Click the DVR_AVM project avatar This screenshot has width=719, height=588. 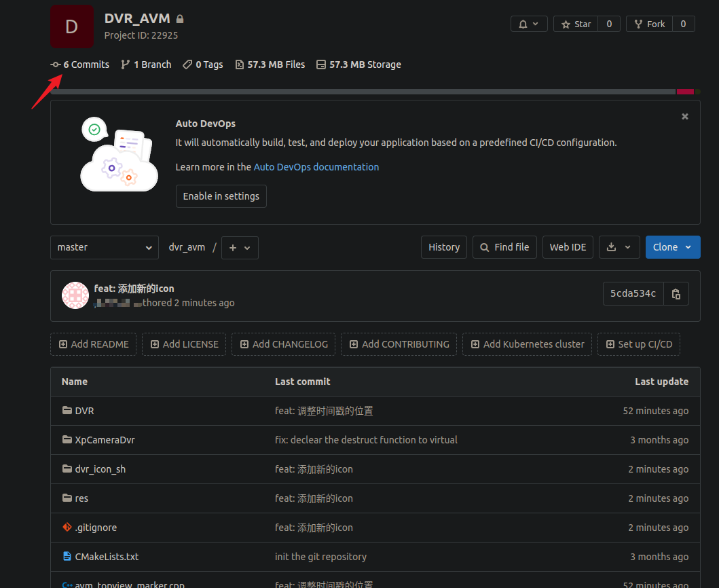[x=71, y=26]
